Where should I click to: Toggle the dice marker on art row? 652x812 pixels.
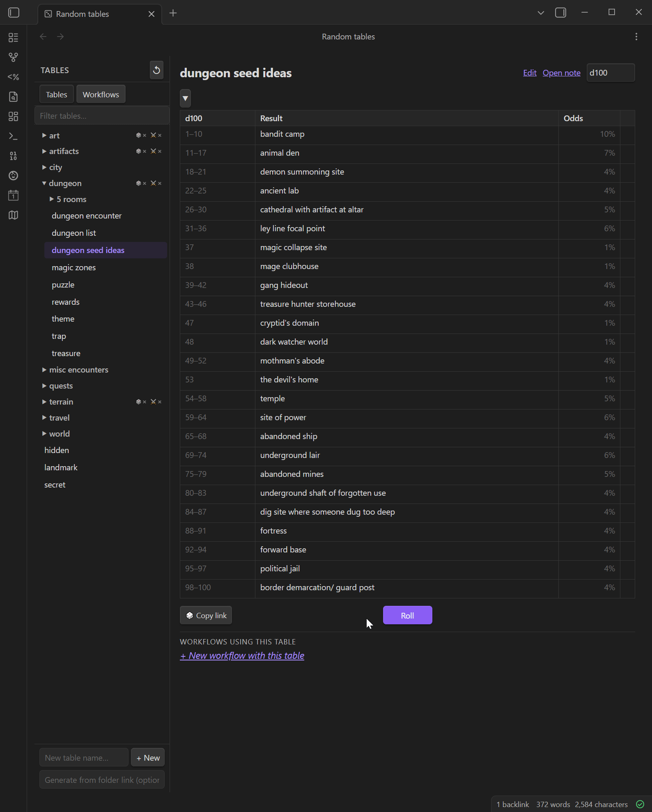coord(141,135)
